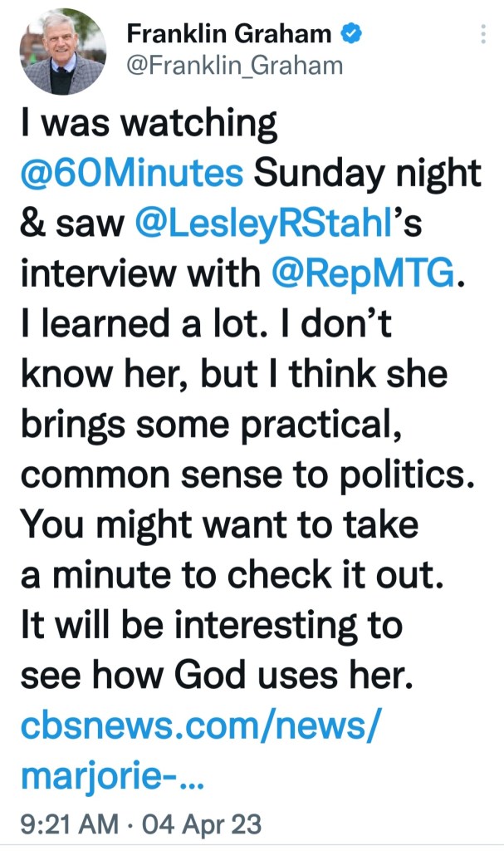Viewport: 504px width, 851px height.
Task: Open the @60Minutes mention
Action: [132, 175]
